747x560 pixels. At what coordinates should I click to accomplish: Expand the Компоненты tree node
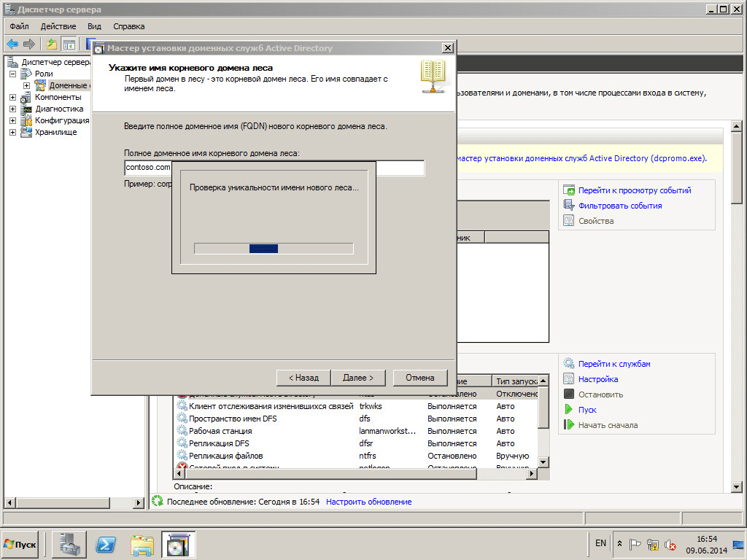[13, 97]
